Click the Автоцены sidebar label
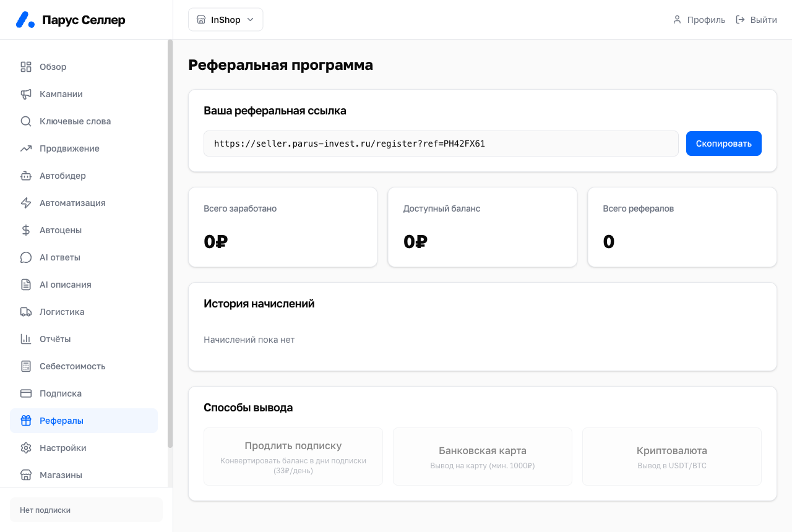This screenshot has height=532, width=792. (61, 230)
